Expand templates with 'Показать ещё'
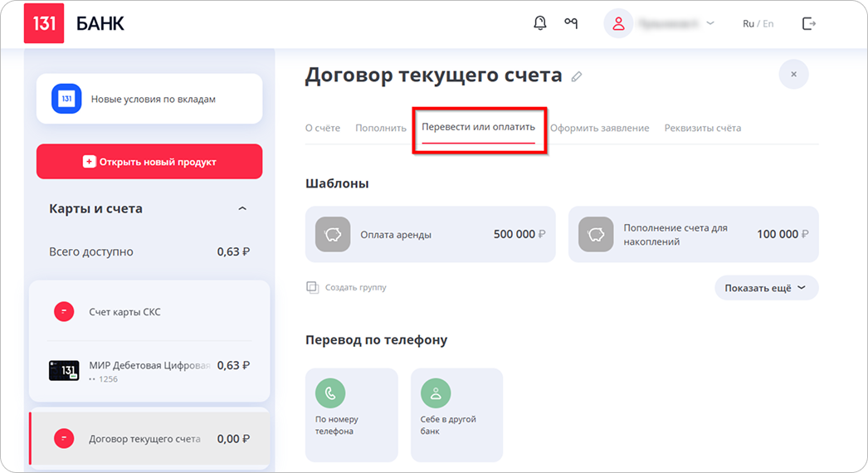868x473 pixels. click(x=765, y=288)
